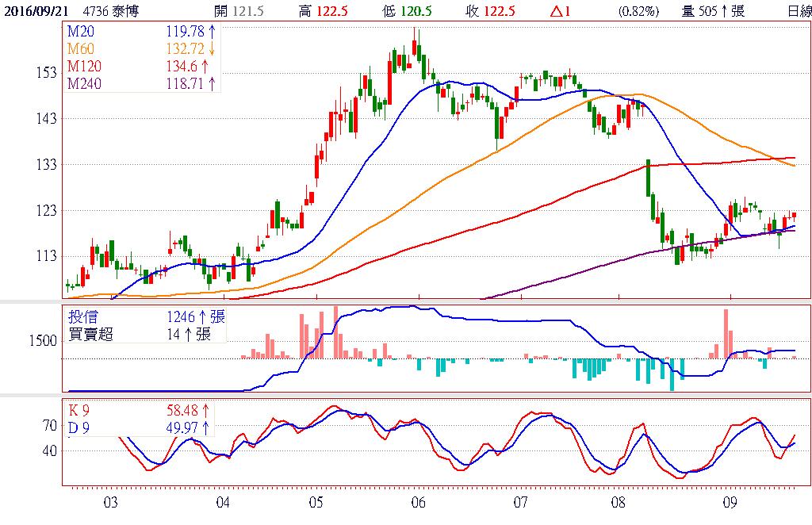Click the 投信 holdings legend label

tap(82, 317)
